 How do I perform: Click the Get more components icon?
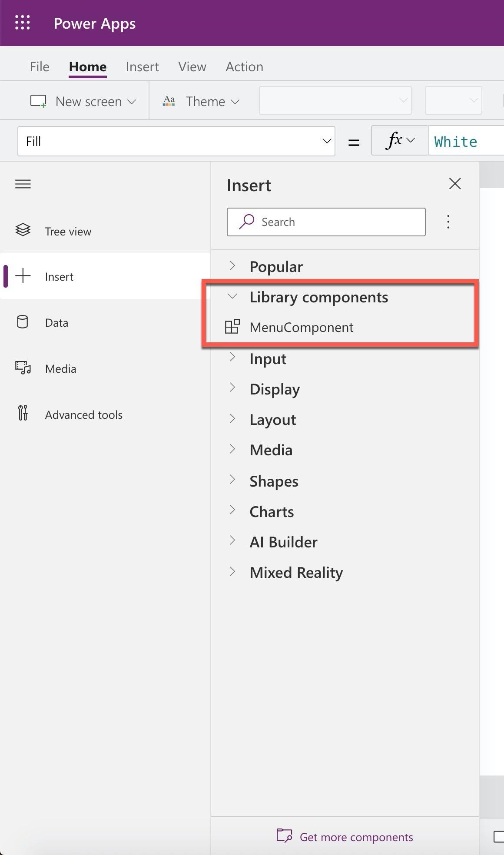pyautogui.click(x=285, y=836)
